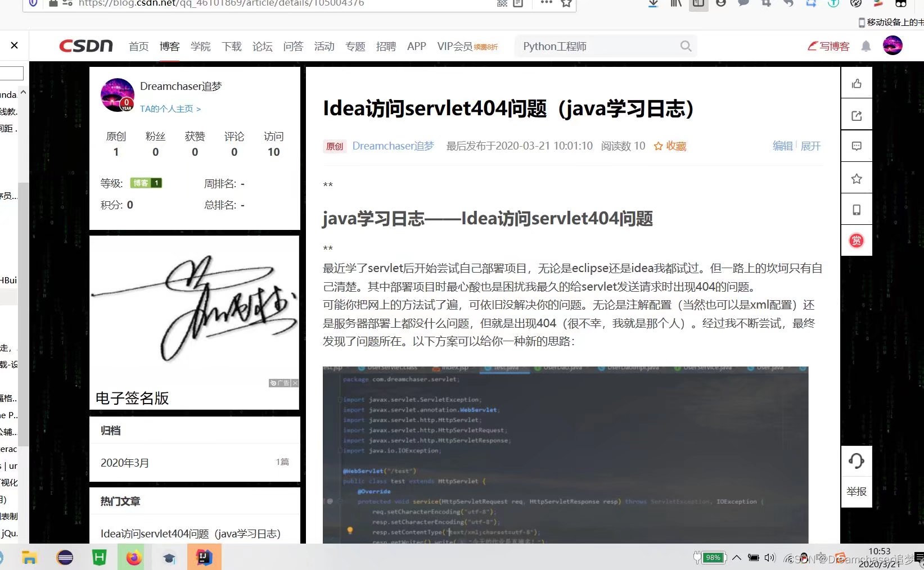Click the star favorite icon in side toolbar
The height and width of the screenshot is (570, 924).
tap(857, 179)
